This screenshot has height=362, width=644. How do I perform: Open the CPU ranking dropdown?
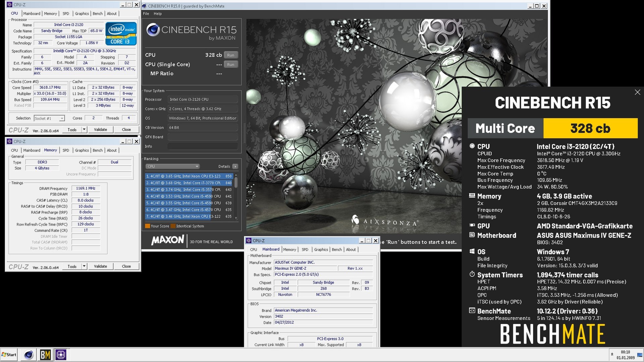[172, 166]
